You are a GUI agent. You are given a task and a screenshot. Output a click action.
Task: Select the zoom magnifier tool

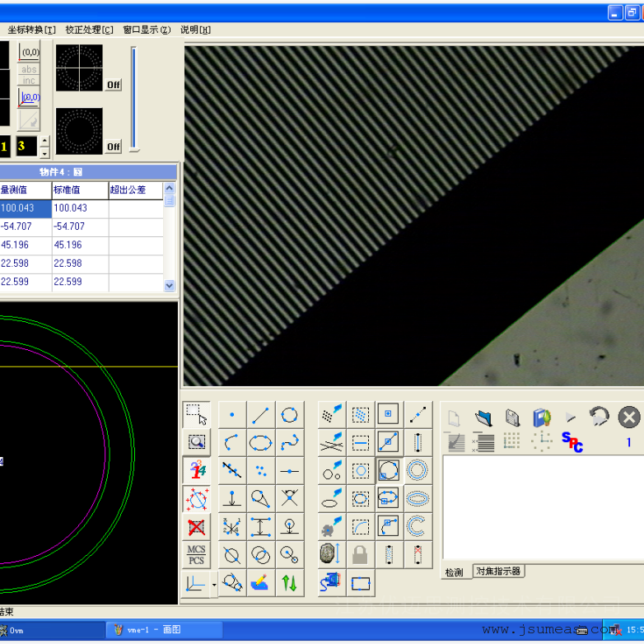(196, 442)
